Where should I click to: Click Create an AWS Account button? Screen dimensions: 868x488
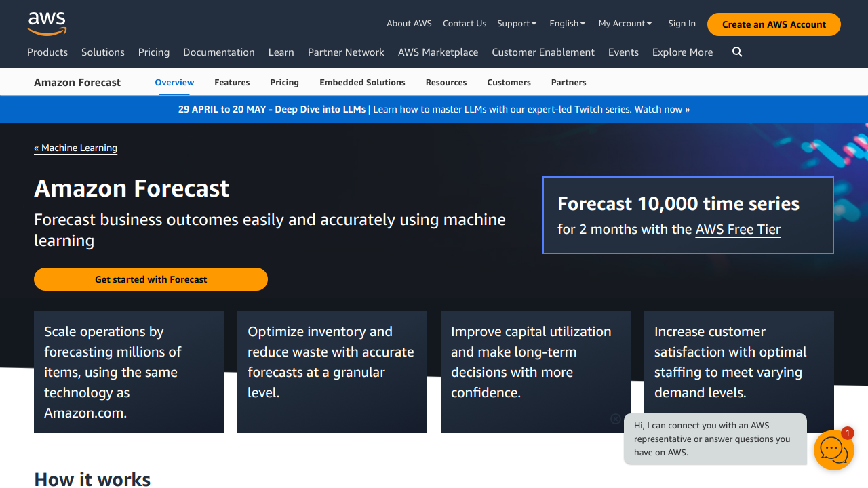point(774,24)
